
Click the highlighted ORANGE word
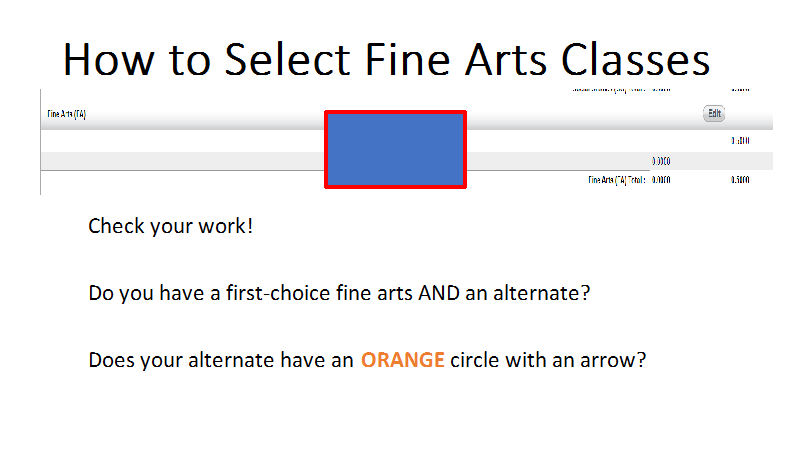[x=403, y=360]
